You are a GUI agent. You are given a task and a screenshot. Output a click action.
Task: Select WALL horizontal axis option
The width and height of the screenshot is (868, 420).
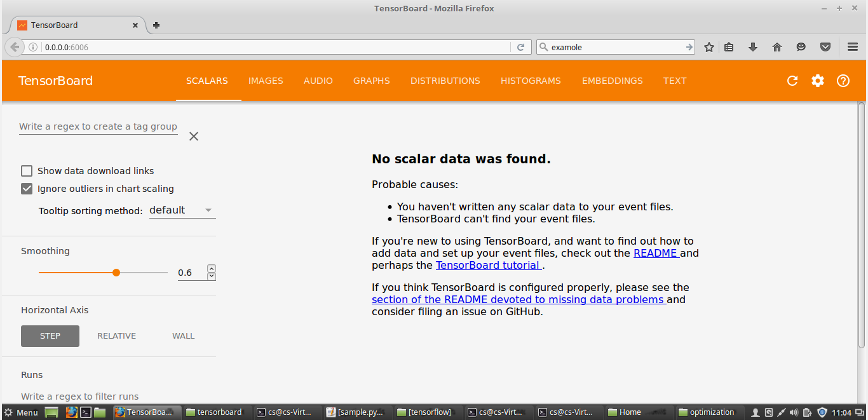pos(183,336)
